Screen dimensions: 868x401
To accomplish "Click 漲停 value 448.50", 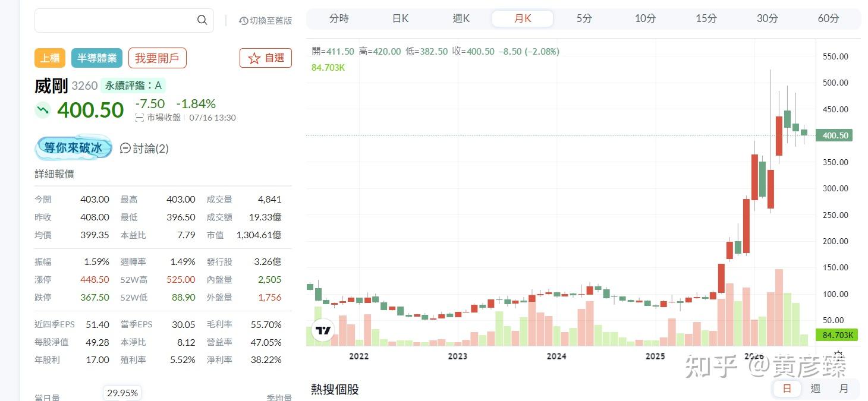I will pos(95,279).
